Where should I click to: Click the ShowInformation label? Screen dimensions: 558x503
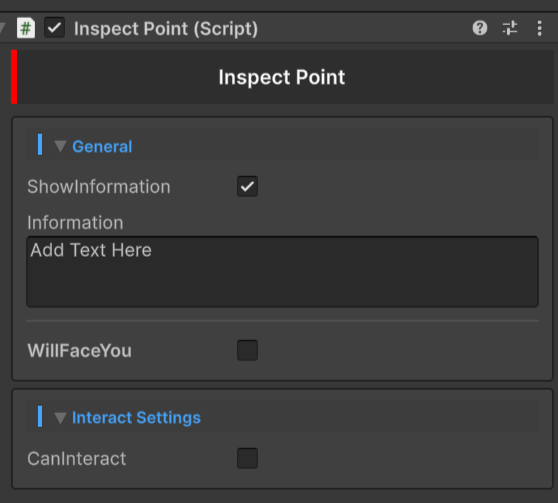coord(99,187)
